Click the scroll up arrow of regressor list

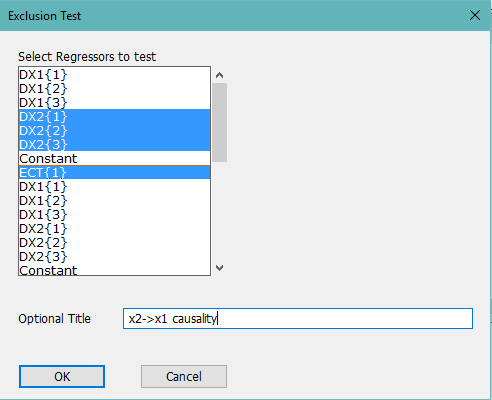point(219,75)
